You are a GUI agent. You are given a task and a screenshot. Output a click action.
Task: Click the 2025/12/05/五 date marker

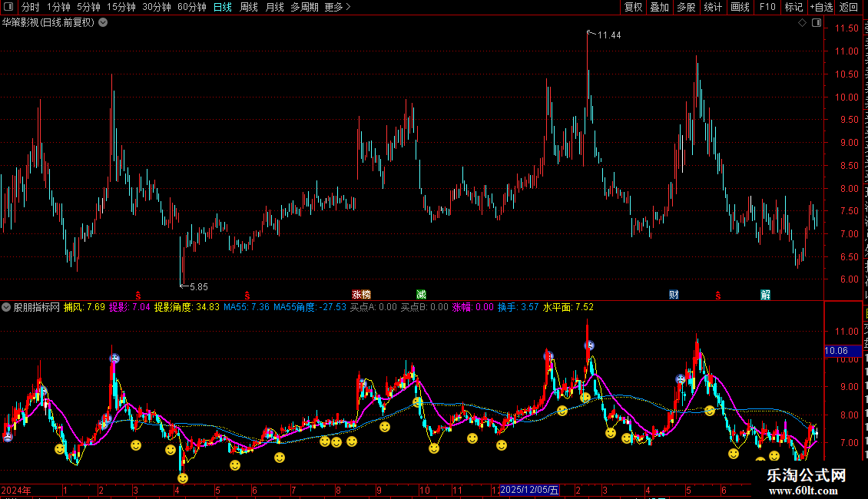coord(530,490)
